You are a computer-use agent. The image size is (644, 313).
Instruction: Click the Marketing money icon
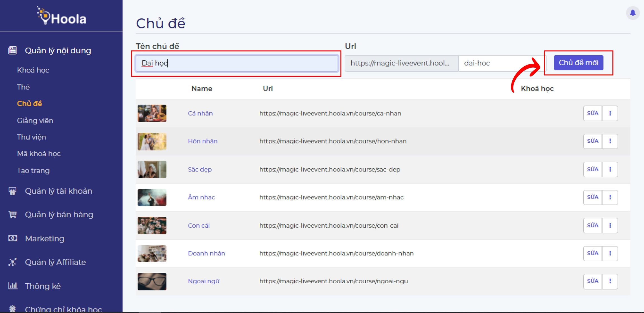click(13, 238)
